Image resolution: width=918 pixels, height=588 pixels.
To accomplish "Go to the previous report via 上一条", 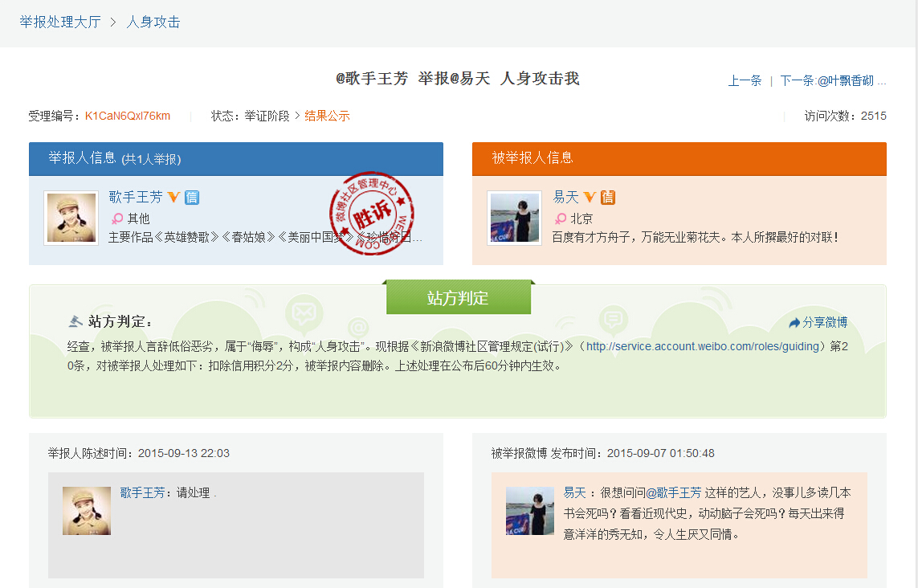I will coord(745,80).
